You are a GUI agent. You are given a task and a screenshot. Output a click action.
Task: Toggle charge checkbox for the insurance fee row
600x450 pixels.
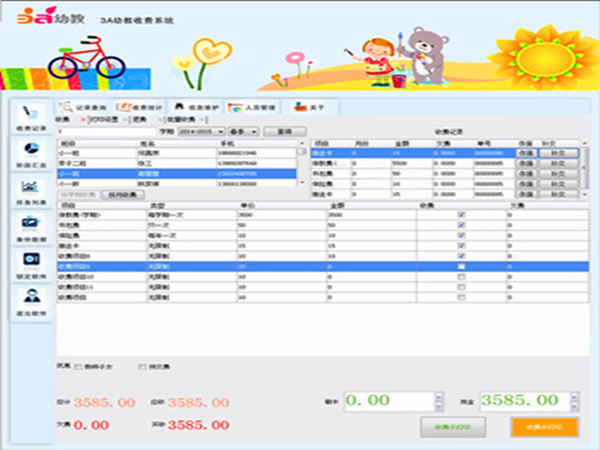tap(461, 235)
